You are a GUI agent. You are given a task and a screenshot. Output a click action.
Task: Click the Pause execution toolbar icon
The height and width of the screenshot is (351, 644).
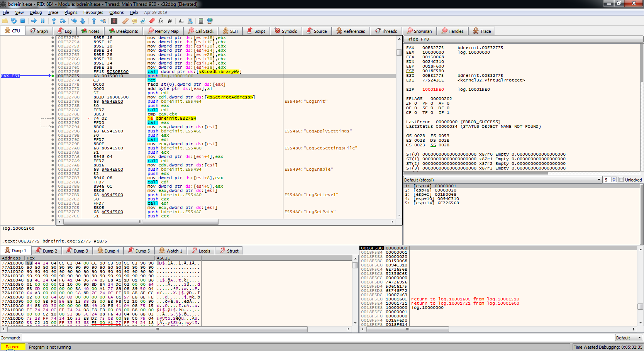coord(43,21)
